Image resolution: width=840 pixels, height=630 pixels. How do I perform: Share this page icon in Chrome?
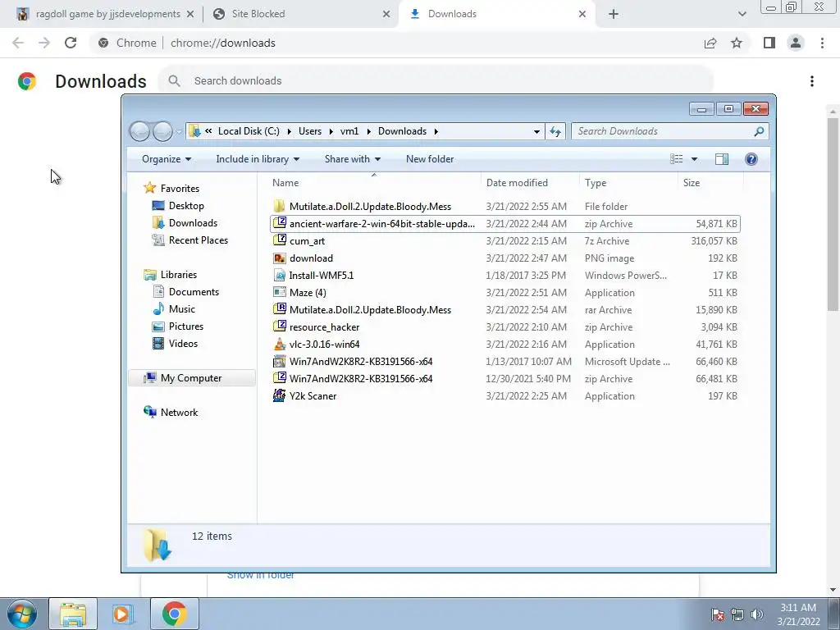pyautogui.click(x=710, y=43)
